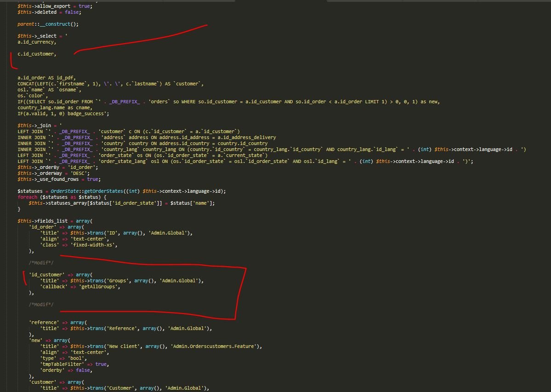Click "$this->_orderWay = 'DESC';" line
The image size is (551, 392).
[53, 174]
